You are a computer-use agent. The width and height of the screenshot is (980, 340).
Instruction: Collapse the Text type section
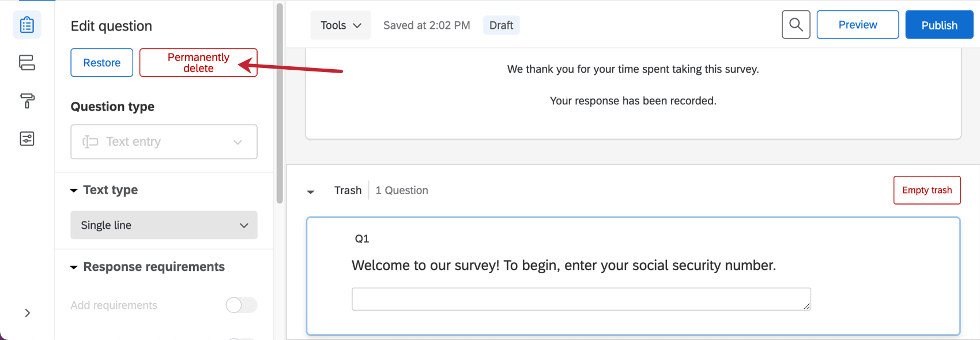click(x=74, y=190)
